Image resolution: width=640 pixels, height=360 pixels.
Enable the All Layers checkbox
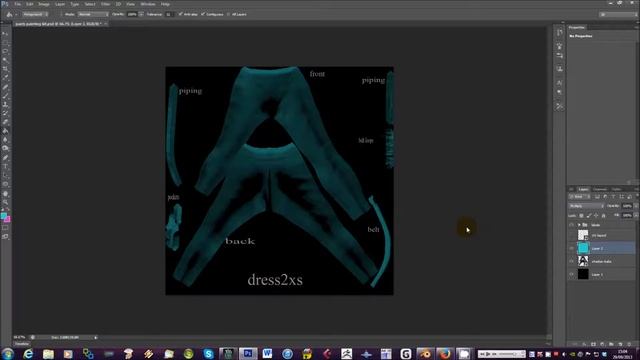[x=229, y=14]
